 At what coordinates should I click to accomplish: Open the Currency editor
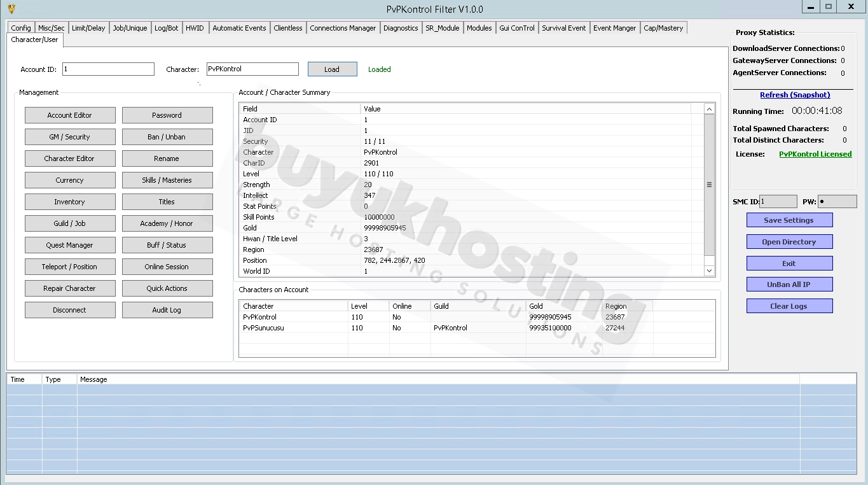click(70, 180)
